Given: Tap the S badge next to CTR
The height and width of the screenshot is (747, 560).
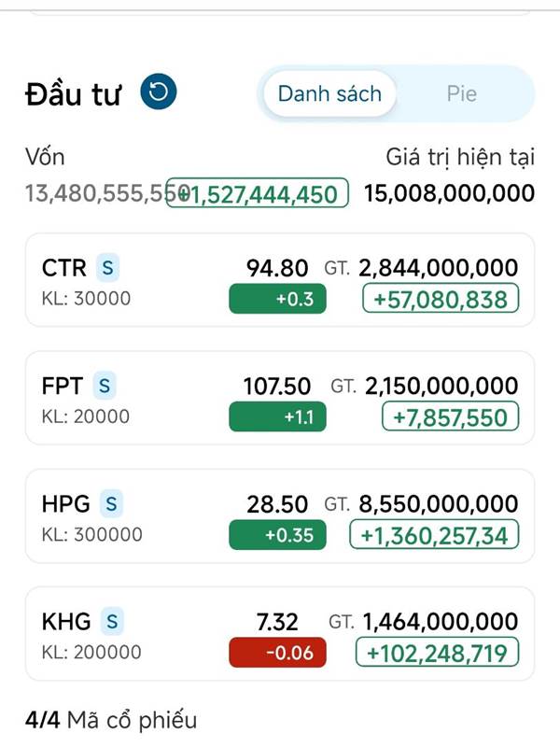Looking at the screenshot, I should [x=107, y=268].
